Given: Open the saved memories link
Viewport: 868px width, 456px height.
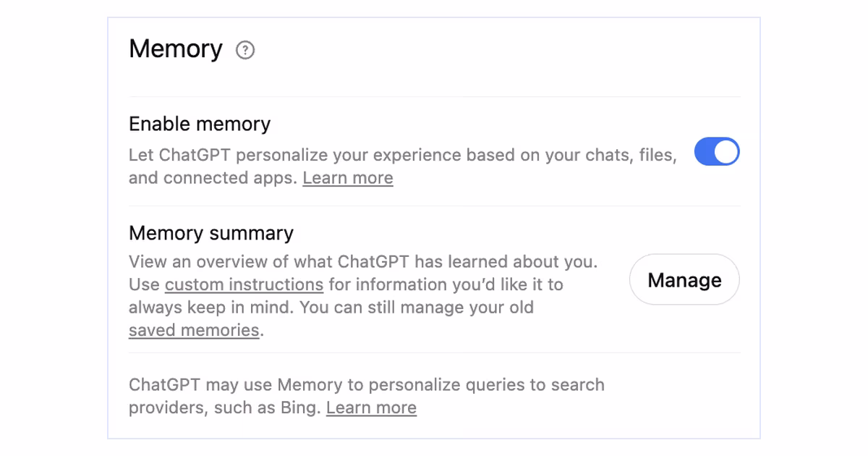Looking at the screenshot, I should pyautogui.click(x=194, y=330).
